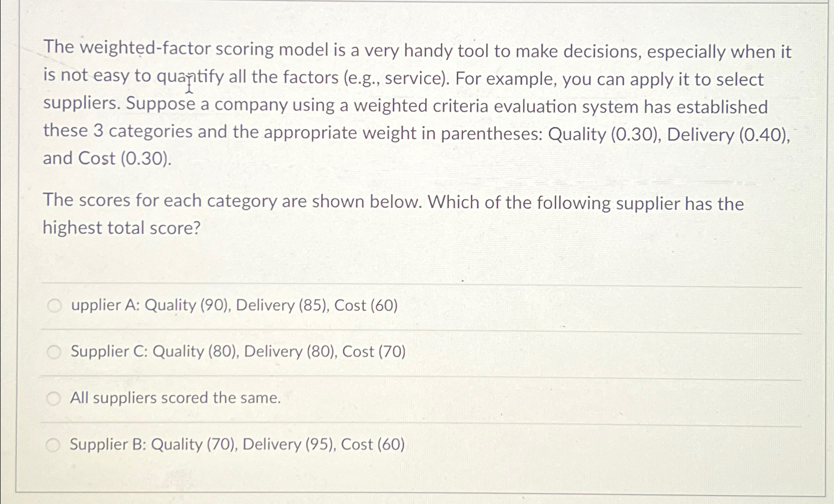Select the radio button for Supplier A
This screenshot has width=834, height=504.
click(55, 305)
